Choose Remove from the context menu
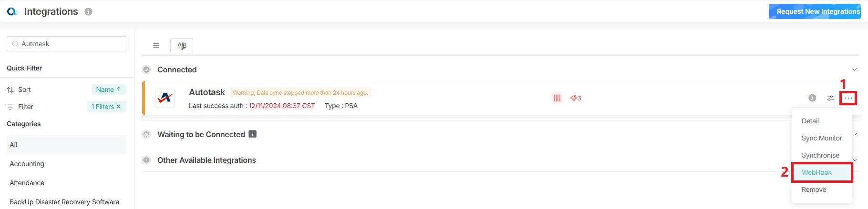The height and width of the screenshot is (209, 868). (814, 189)
